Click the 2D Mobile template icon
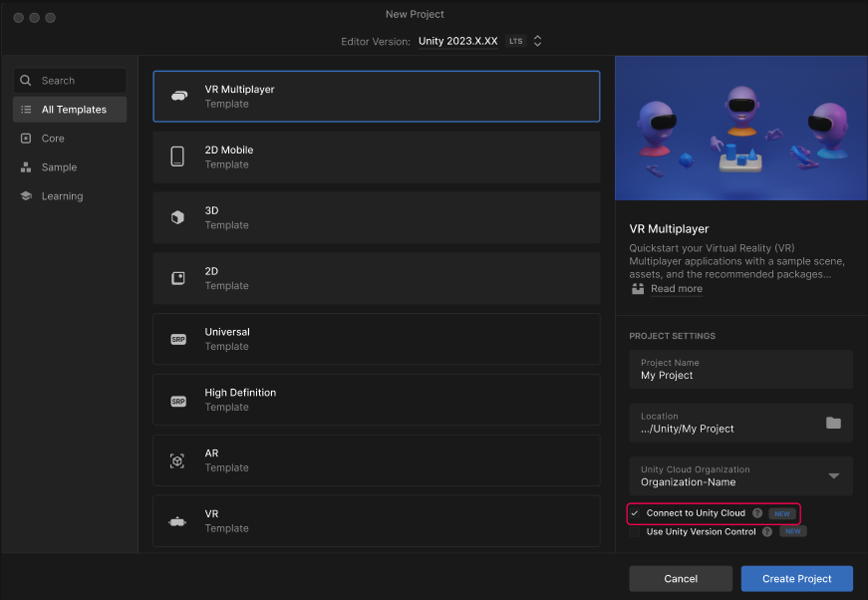The height and width of the screenshot is (600, 868). pos(179,155)
